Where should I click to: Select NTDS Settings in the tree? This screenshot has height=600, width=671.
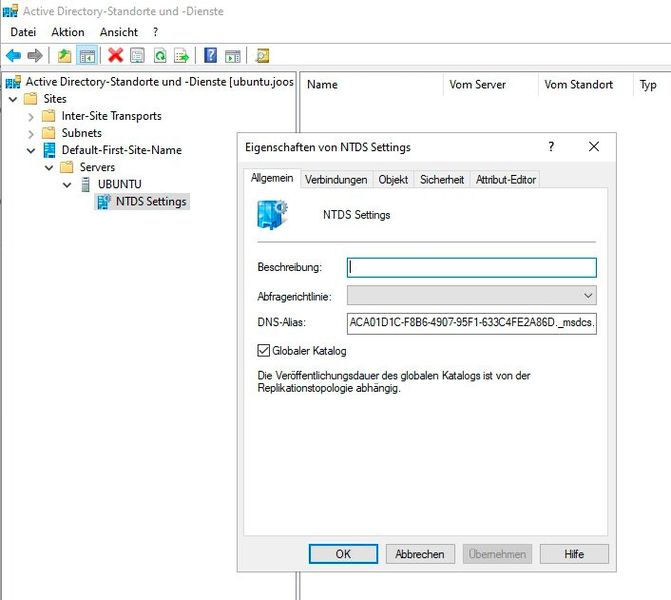[x=151, y=202]
